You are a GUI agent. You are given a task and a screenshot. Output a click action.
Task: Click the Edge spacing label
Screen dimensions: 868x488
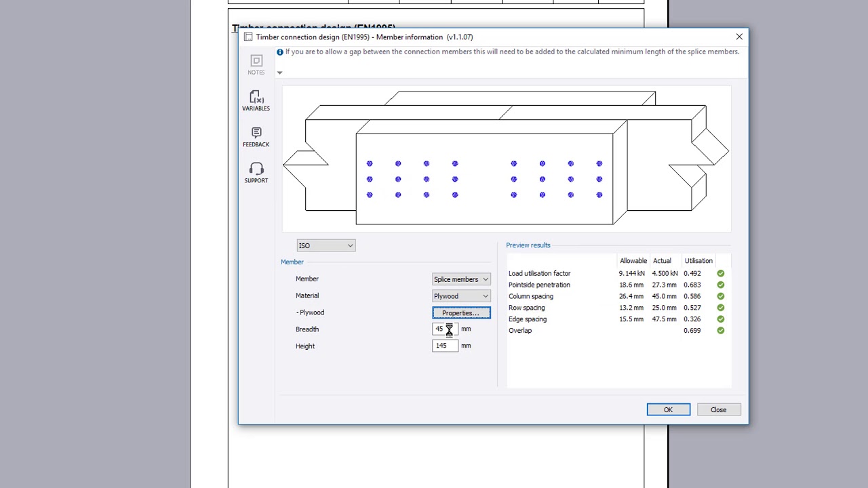click(528, 319)
